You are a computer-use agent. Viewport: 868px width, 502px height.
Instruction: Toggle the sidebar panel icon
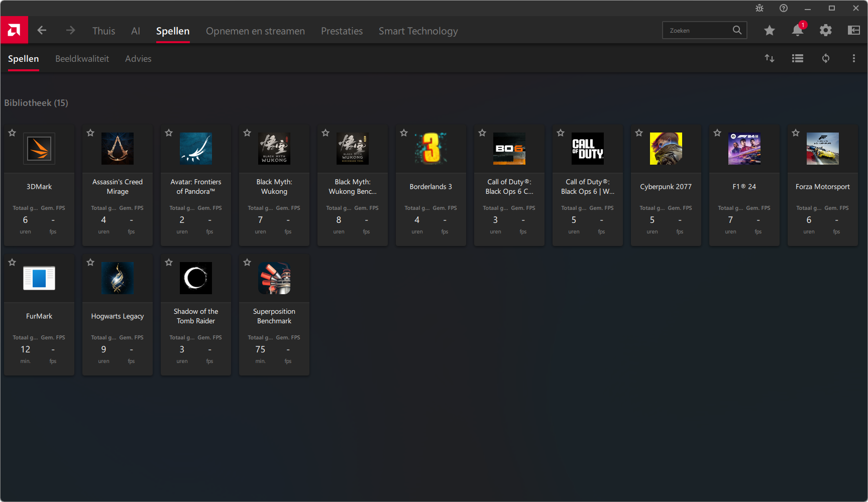coord(853,31)
